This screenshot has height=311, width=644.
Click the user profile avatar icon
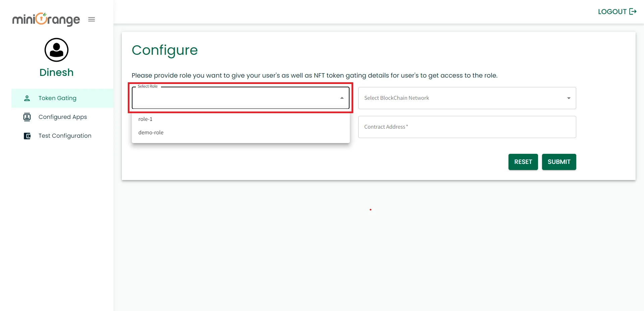tap(56, 50)
